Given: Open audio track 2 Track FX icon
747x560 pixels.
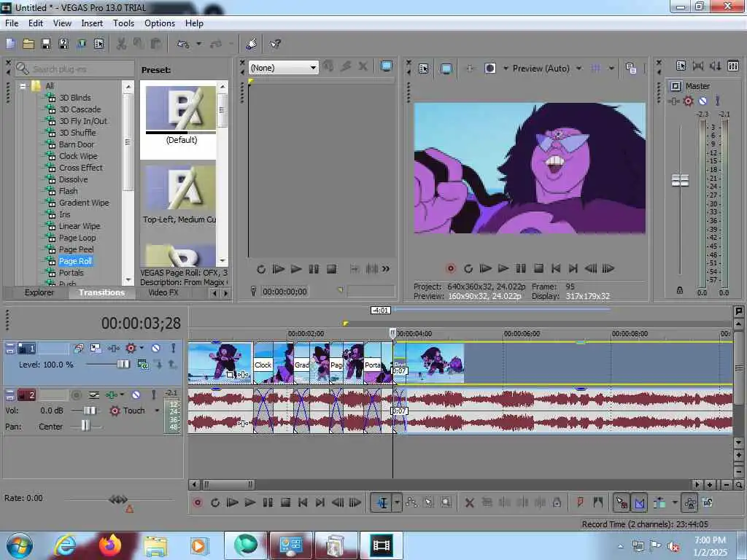Looking at the screenshot, I should [x=112, y=394].
